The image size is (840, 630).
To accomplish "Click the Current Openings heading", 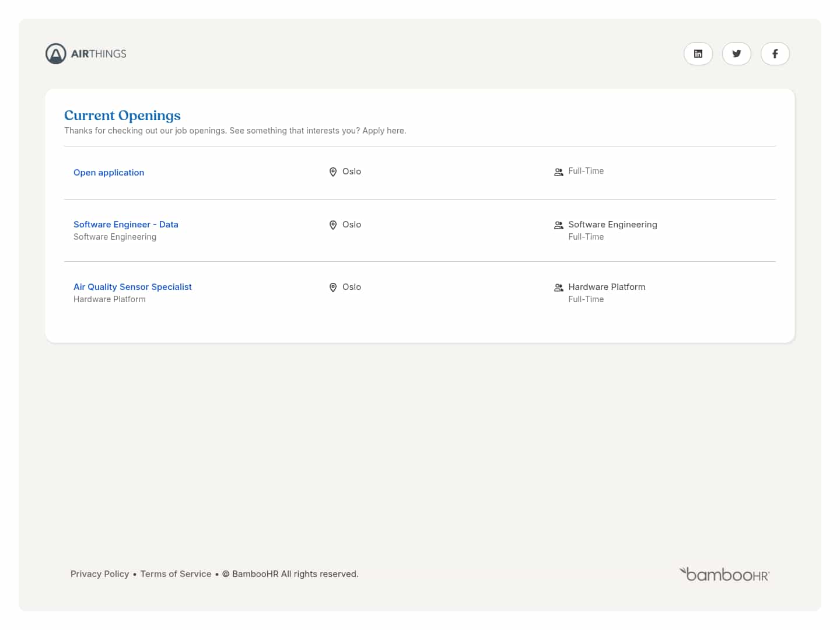I will coord(123,116).
